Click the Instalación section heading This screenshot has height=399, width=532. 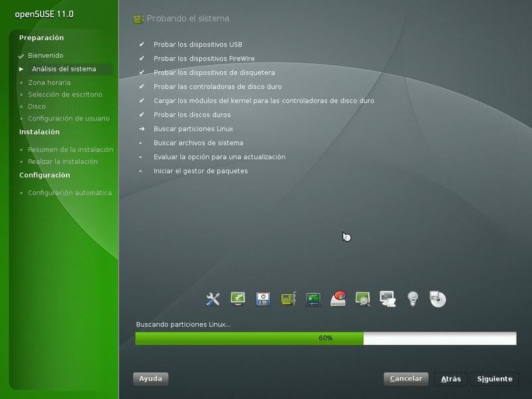(39, 132)
